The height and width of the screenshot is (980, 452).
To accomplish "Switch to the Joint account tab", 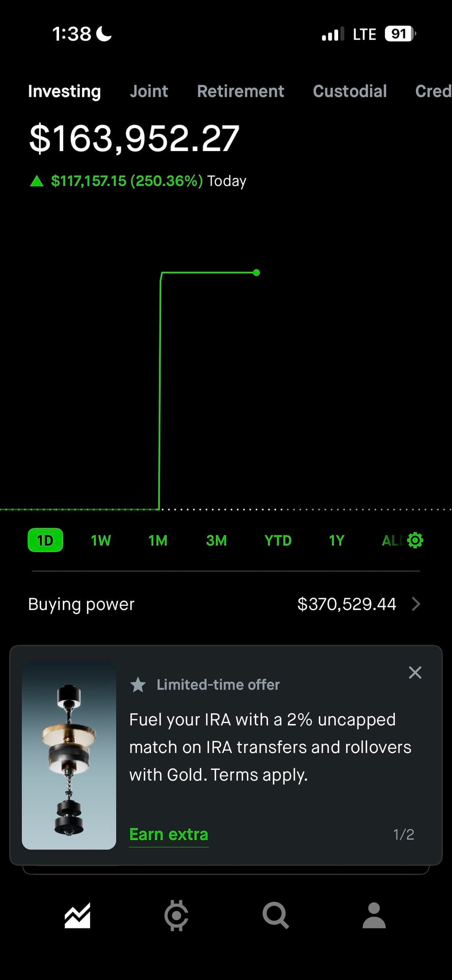I will pyautogui.click(x=149, y=91).
